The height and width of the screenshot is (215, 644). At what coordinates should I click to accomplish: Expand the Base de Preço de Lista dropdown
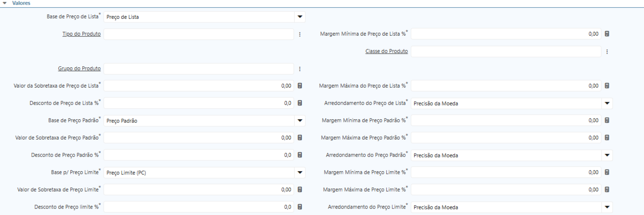300,17
